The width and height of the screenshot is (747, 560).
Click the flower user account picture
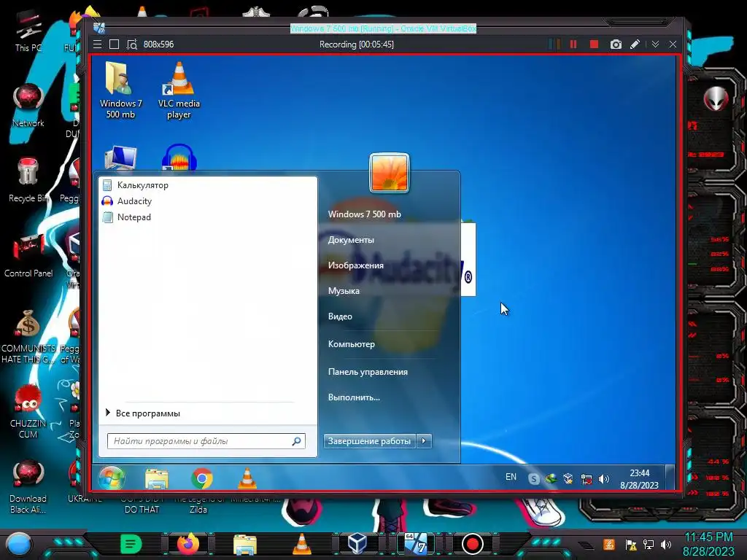click(390, 173)
